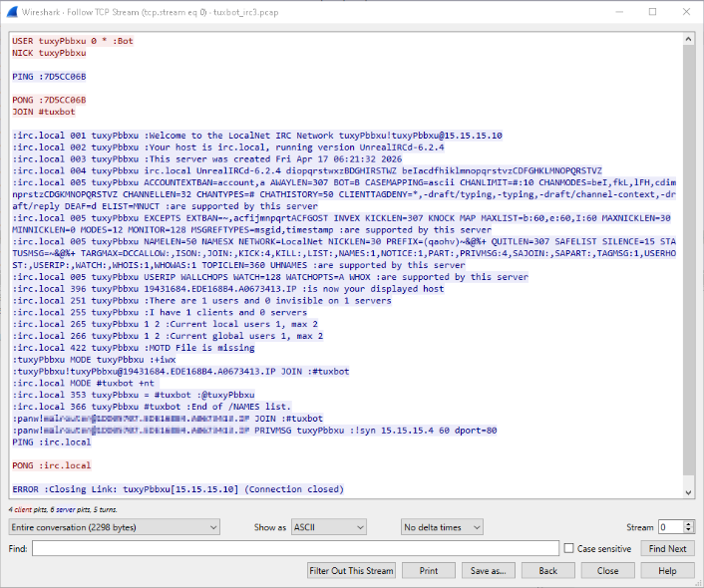Click the 001 Welcome to LocalNet line
704x588 pixels.
tap(257, 136)
